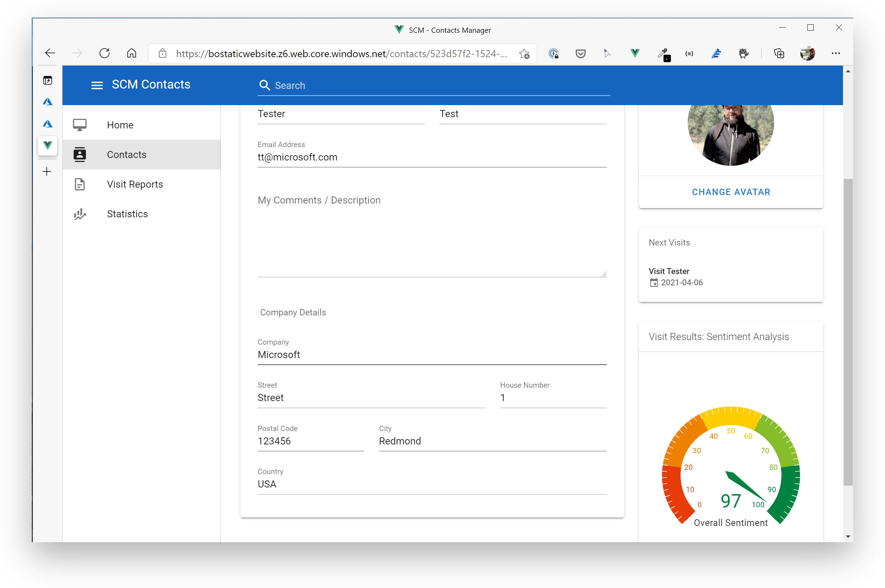Click the Statistics chart icon in sidebar
This screenshot has height=588, width=885.
pyautogui.click(x=79, y=214)
